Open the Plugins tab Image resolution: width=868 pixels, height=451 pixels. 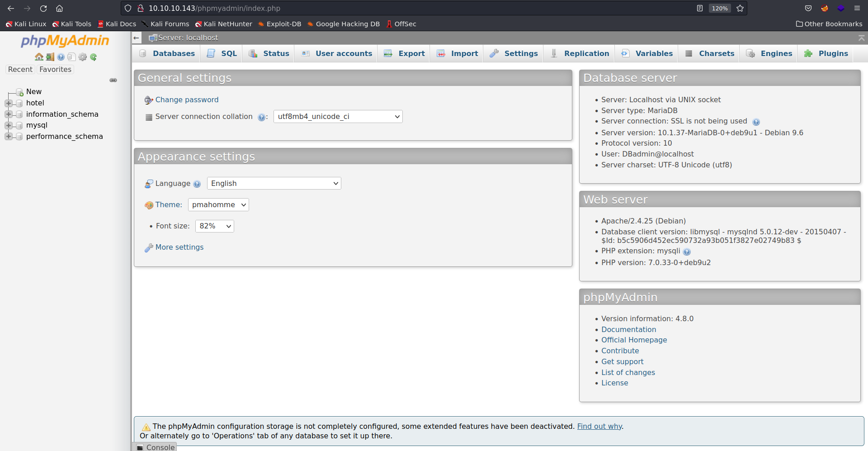(x=826, y=53)
